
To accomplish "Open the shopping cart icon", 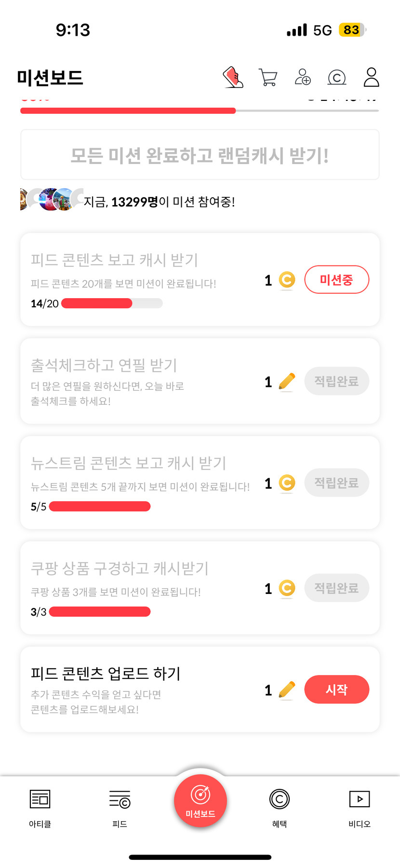I will pyautogui.click(x=268, y=77).
